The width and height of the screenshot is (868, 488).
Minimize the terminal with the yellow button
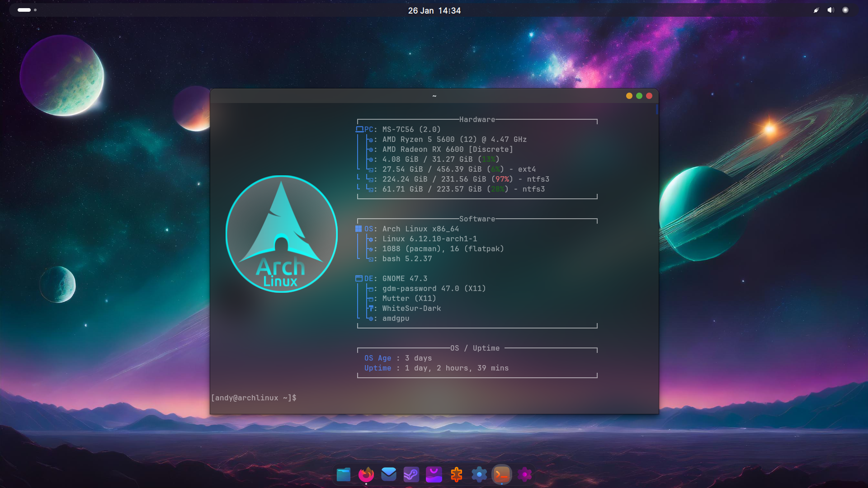coord(629,96)
